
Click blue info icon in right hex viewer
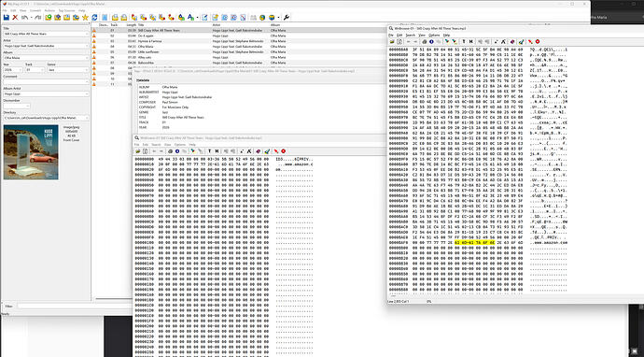pyautogui.click(x=431, y=41)
